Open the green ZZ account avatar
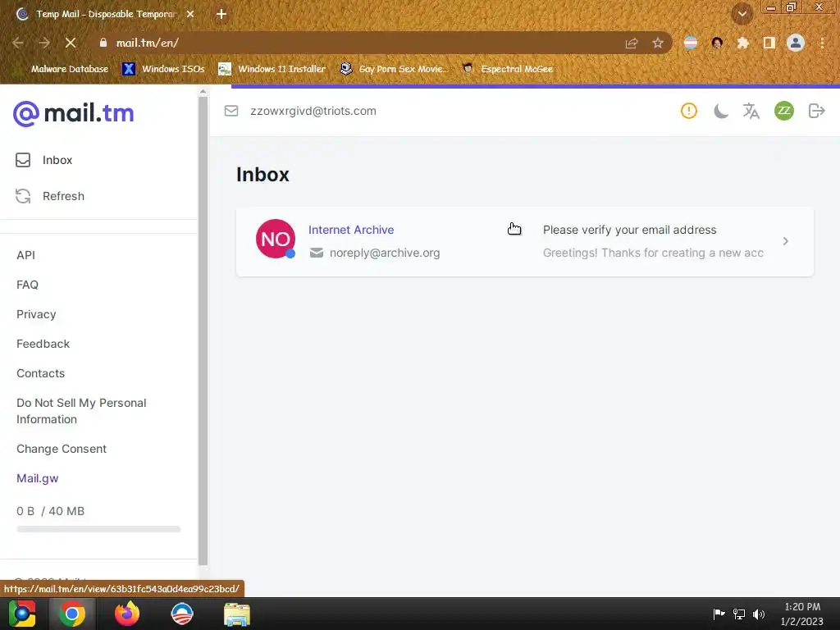840x630 pixels. [x=783, y=111]
